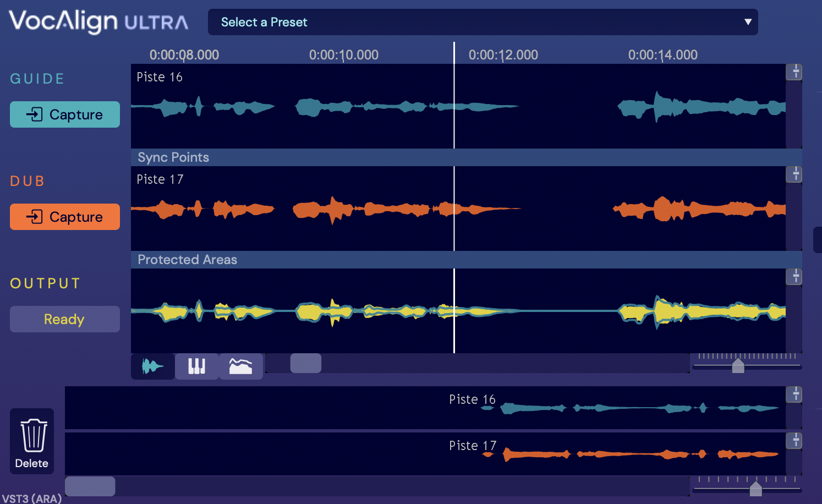Click the Ready output button

click(x=65, y=319)
